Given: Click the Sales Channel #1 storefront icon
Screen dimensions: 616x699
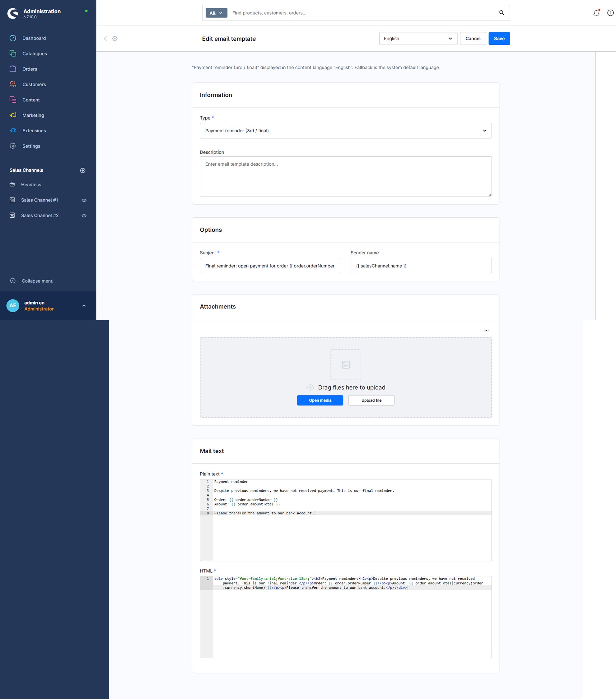Looking at the screenshot, I should pyautogui.click(x=12, y=200).
